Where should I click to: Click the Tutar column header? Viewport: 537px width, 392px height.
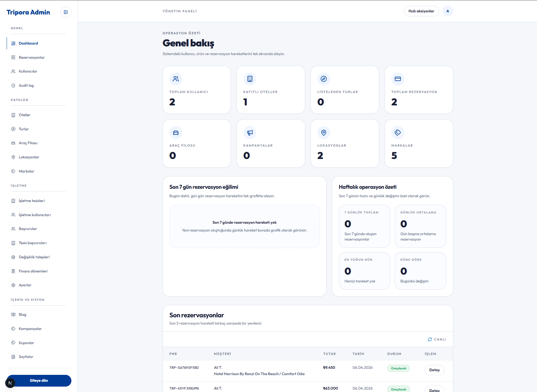click(329, 354)
